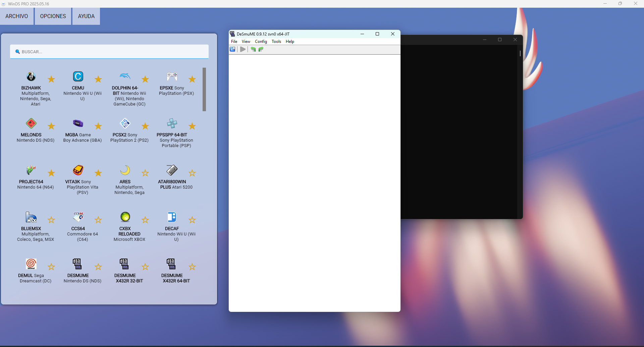This screenshot has height=347, width=644.
Task: Toggle the Project64 favorite star
Action: pos(51,173)
